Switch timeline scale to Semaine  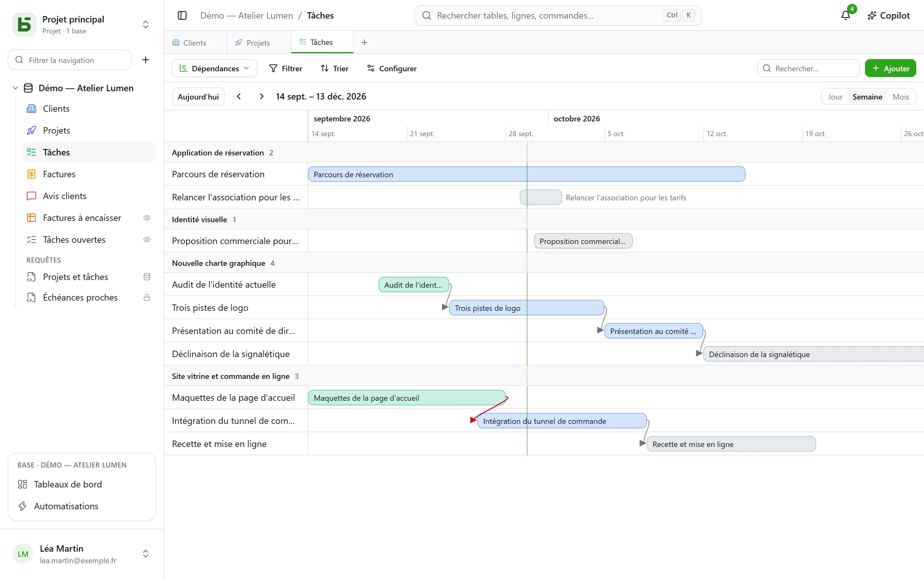click(867, 97)
